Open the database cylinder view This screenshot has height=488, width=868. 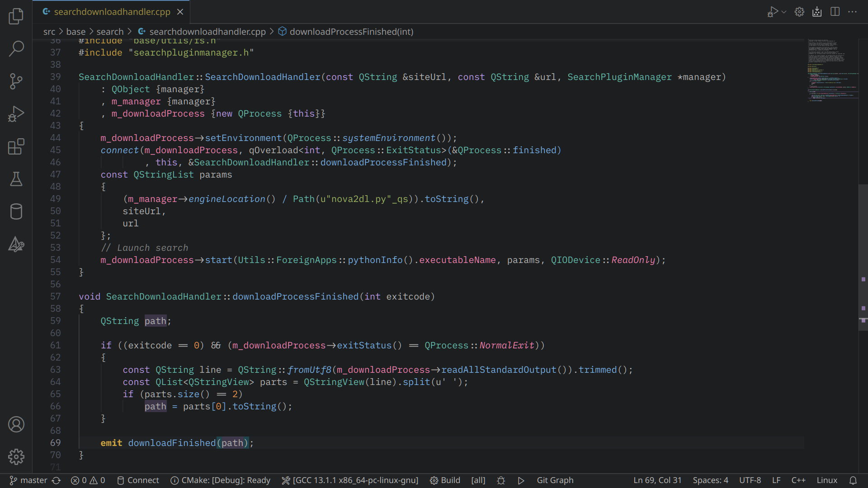16,211
